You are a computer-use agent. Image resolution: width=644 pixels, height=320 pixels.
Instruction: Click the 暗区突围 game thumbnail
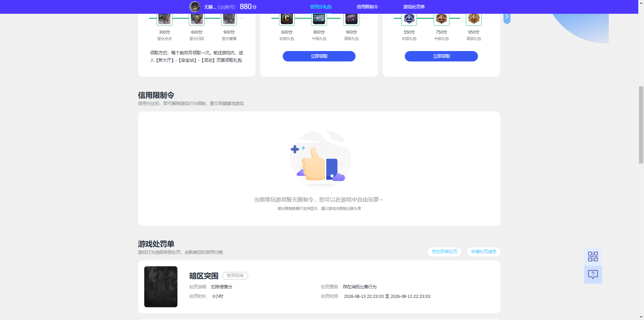click(x=161, y=287)
